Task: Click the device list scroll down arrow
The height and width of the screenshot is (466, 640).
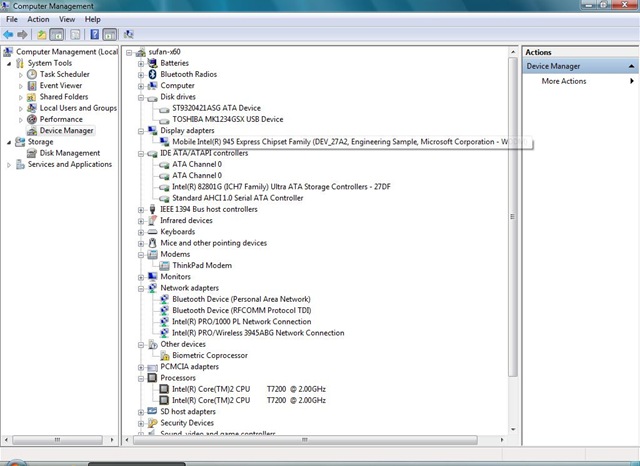Action: coord(513,429)
